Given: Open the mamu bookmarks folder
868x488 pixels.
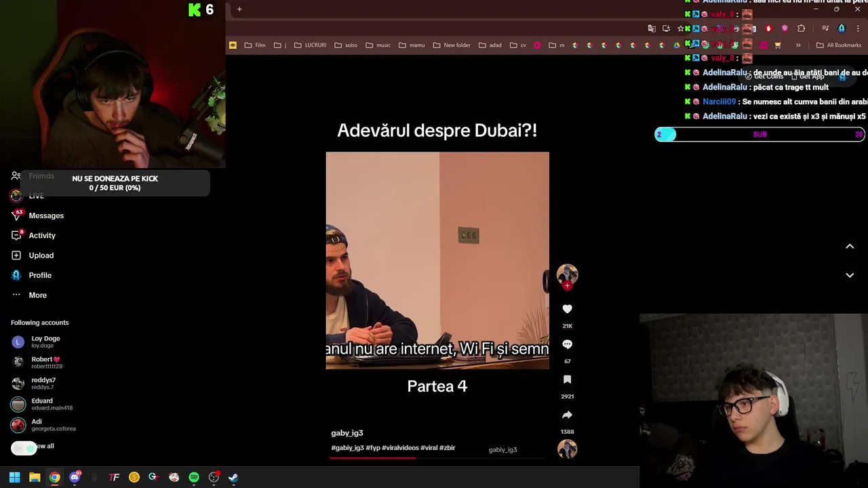Looking at the screenshot, I should [x=412, y=45].
